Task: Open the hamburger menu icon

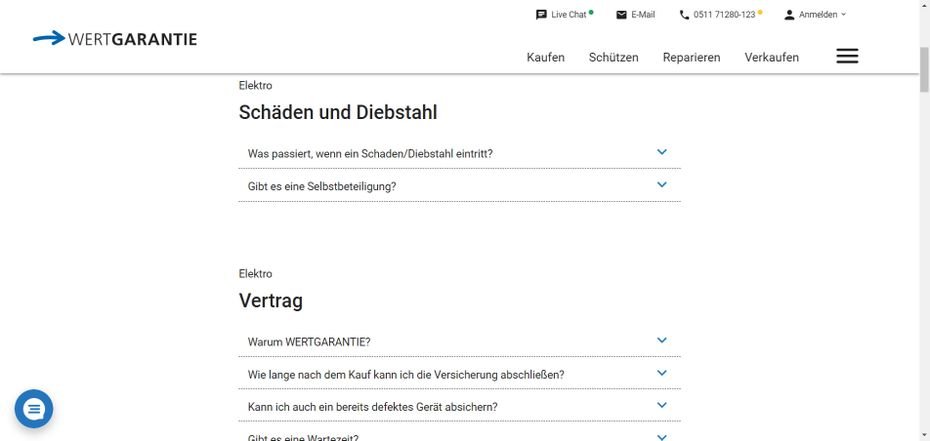Action: coord(847,56)
